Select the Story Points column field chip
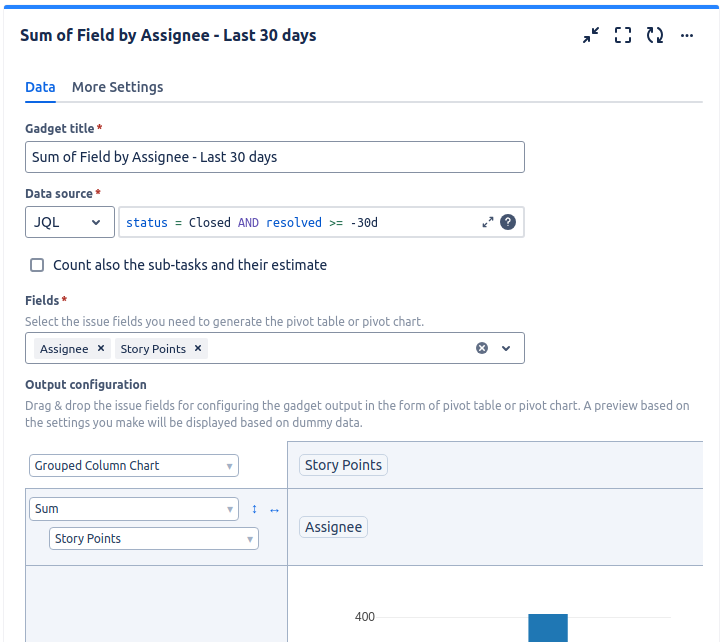Viewport: 728px width, 642px height. (x=343, y=465)
